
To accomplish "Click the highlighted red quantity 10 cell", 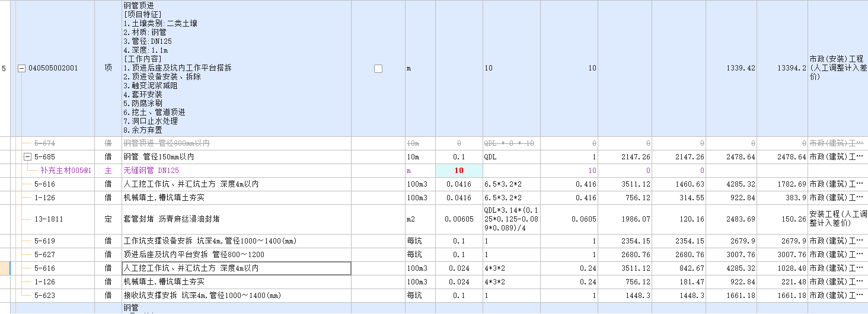I will [459, 171].
